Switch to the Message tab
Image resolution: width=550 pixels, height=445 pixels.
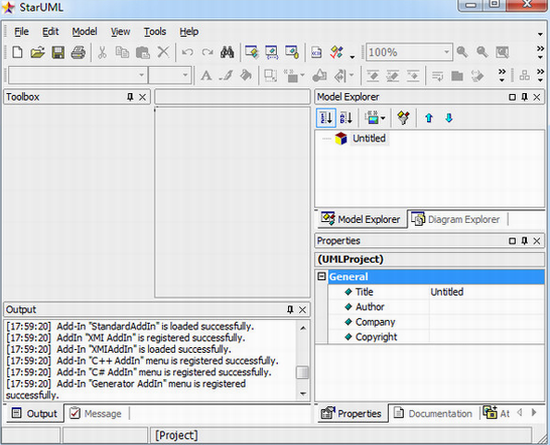(95, 413)
